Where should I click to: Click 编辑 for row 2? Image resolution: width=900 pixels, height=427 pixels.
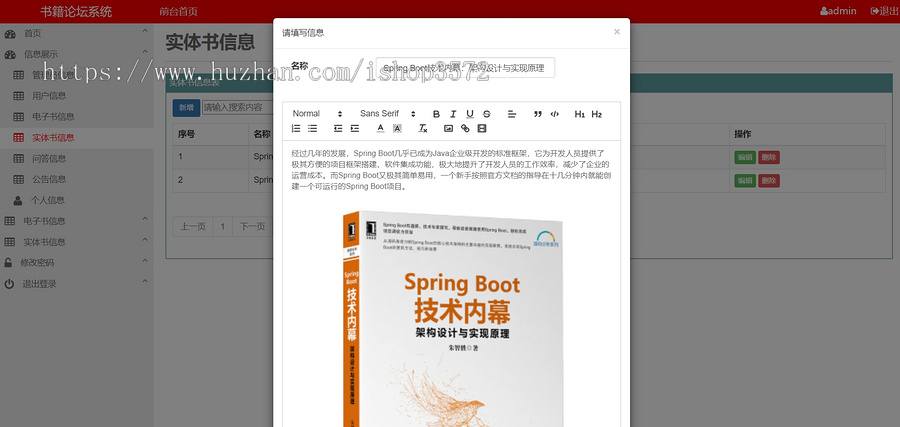coord(745,181)
